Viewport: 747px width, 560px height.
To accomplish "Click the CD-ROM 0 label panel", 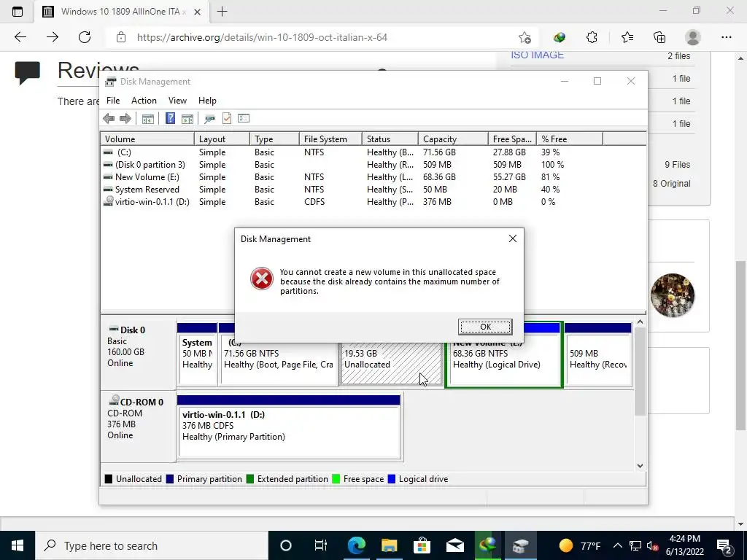I will 138,426.
